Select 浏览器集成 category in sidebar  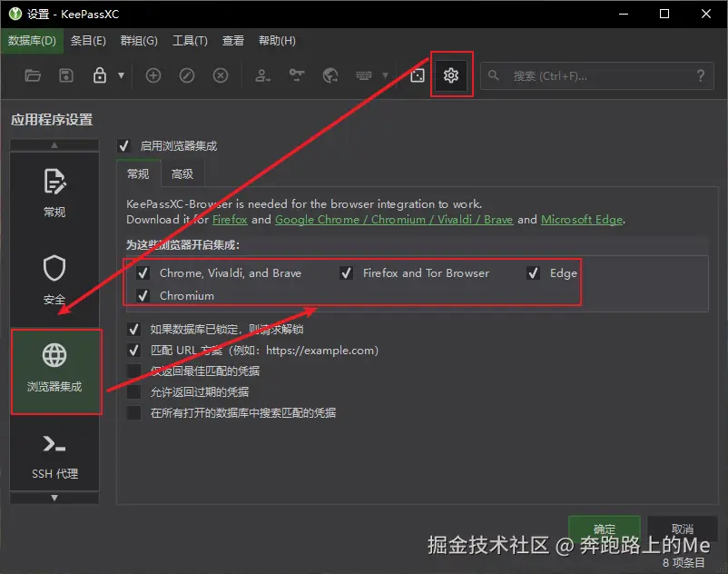(54, 371)
